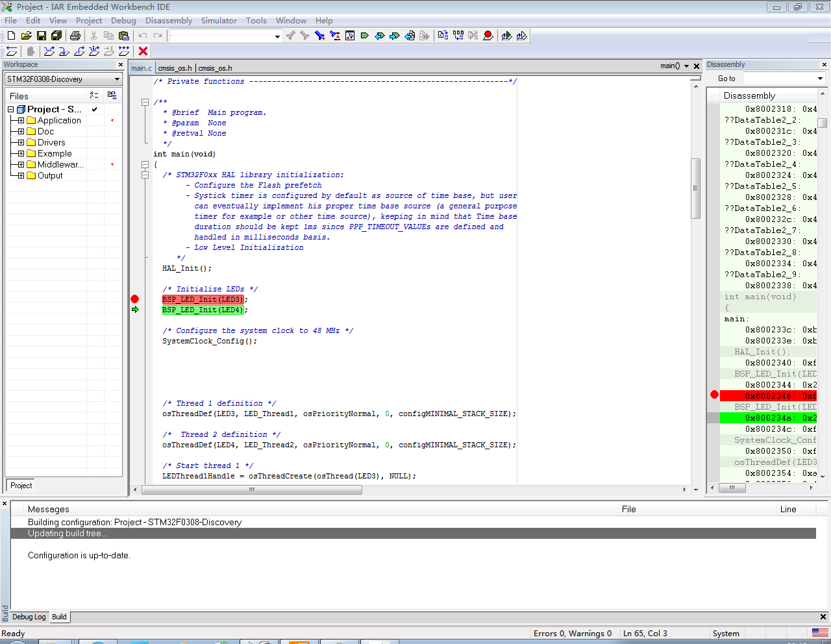The height and width of the screenshot is (644, 831).
Task: Click the Toggle Breakpoint red icon
Action: (x=488, y=36)
